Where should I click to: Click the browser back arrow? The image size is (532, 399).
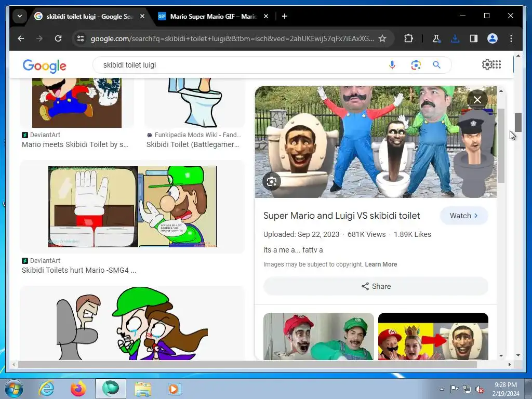click(x=21, y=38)
